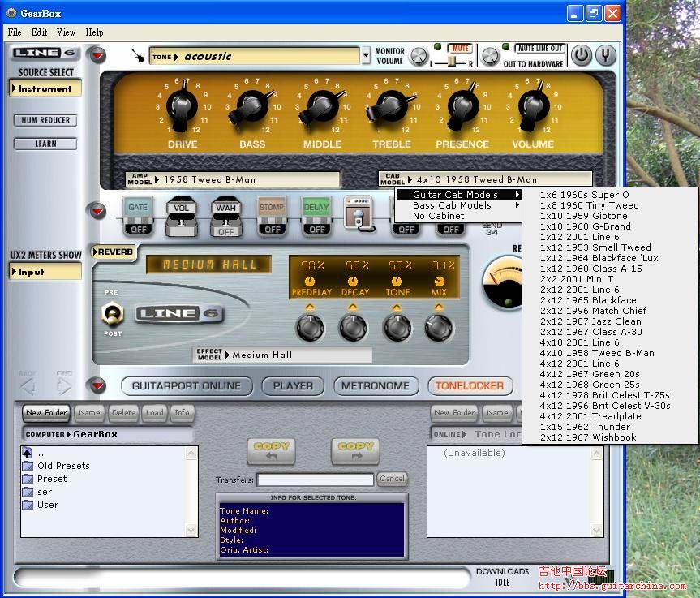Choose Bass Cab Models submenu
Viewport: 700px width, 598px height.
point(459,205)
